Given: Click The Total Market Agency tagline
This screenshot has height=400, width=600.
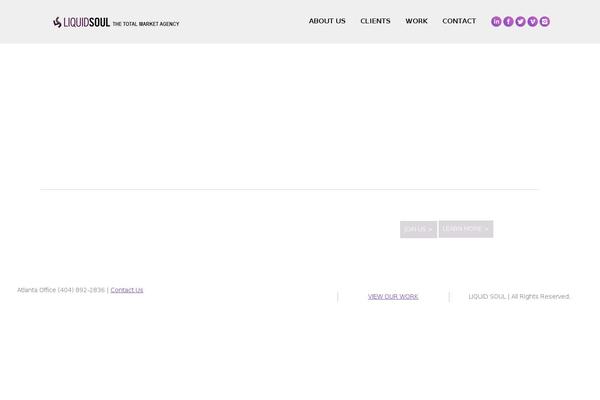Looking at the screenshot, I should tap(146, 24).
